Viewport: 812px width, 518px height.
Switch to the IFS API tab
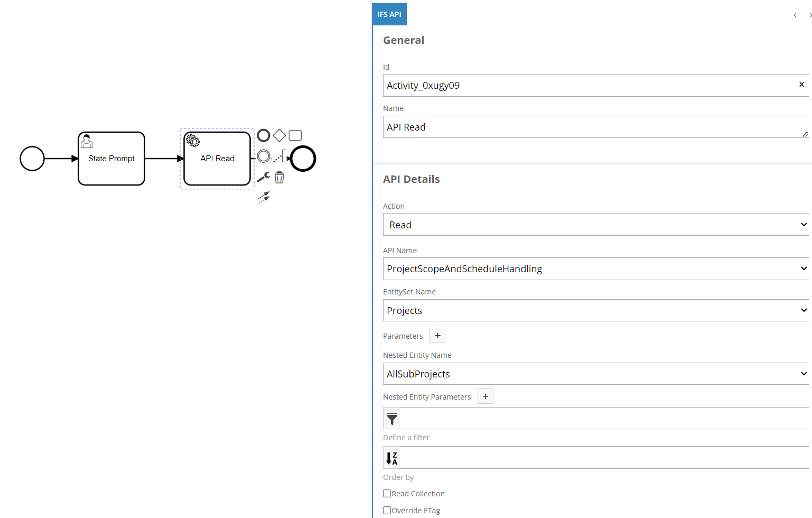[x=389, y=14]
